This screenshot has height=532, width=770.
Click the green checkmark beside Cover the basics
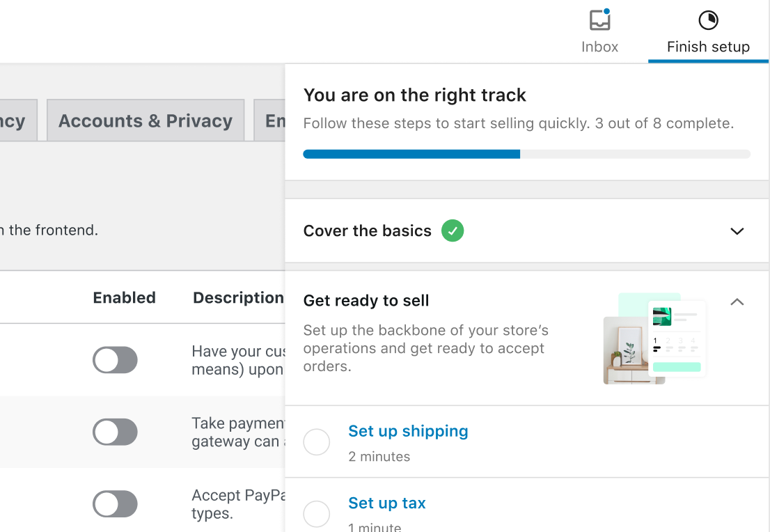[x=453, y=230]
